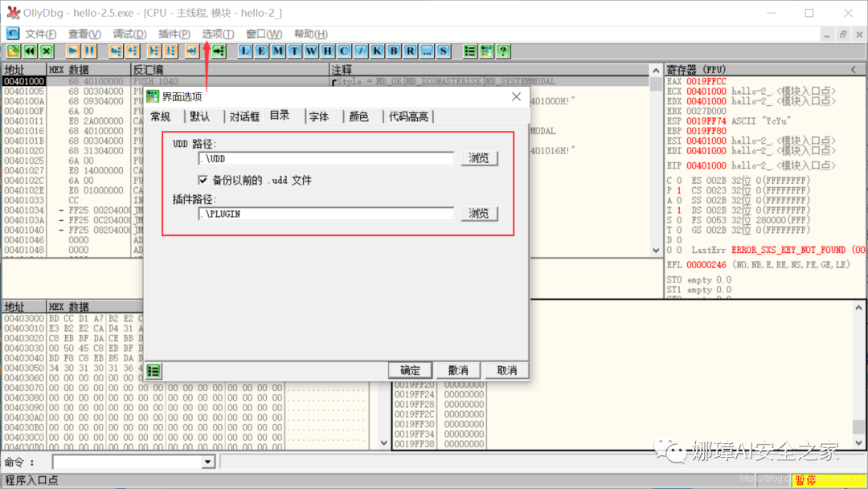Click the Appearance color grid icon
Viewport: 868px width, 489px height.
pos(486,51)
